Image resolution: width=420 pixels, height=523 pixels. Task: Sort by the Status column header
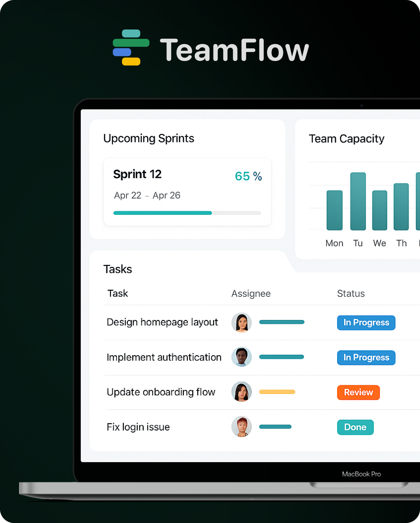pos(351,294)
